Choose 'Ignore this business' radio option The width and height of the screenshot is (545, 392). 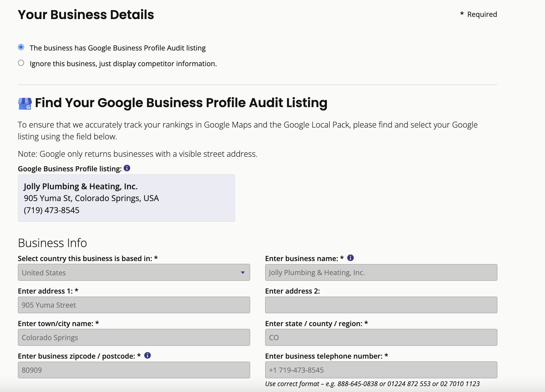21,63
